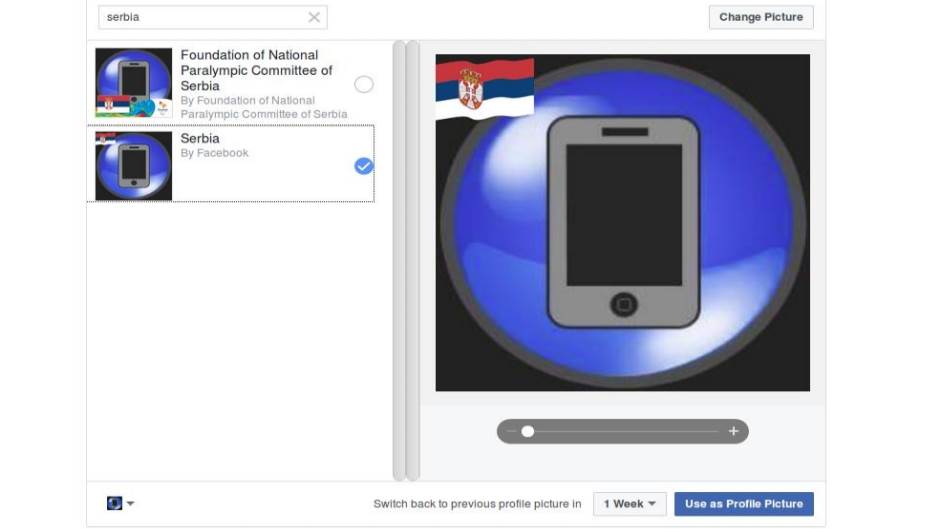Click the Serbian flag overlay in preview

[484, 90]
